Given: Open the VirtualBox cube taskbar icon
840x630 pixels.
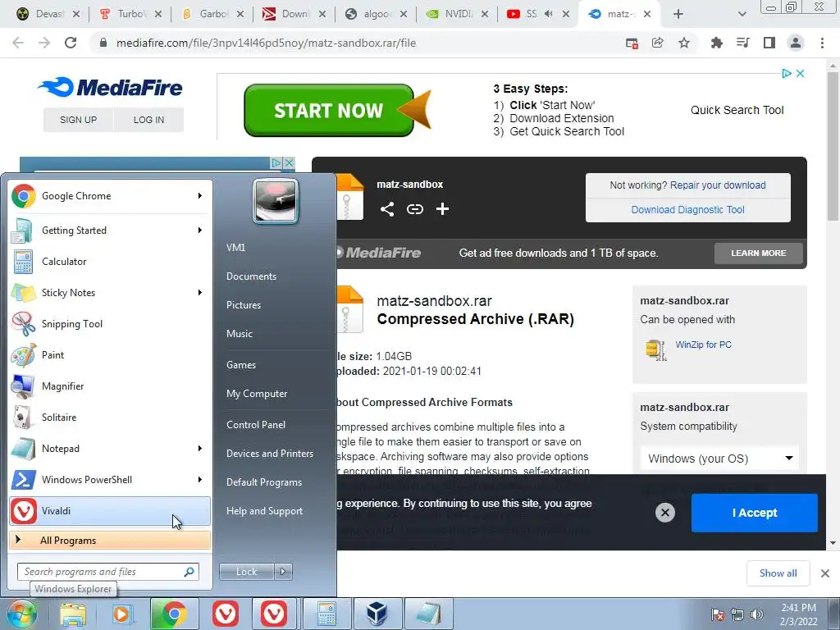Looking at the screenshot, I should point(377,614).
